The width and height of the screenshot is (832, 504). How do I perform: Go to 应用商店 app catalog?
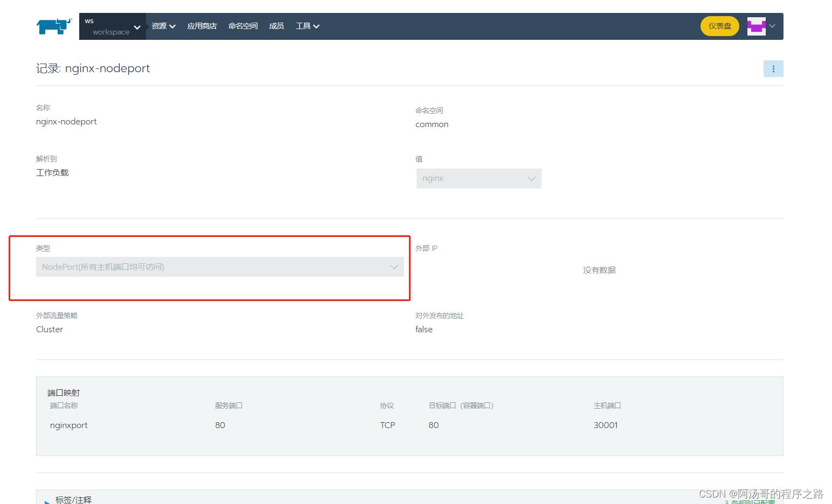pyautogui.click(x=202, y=26)
